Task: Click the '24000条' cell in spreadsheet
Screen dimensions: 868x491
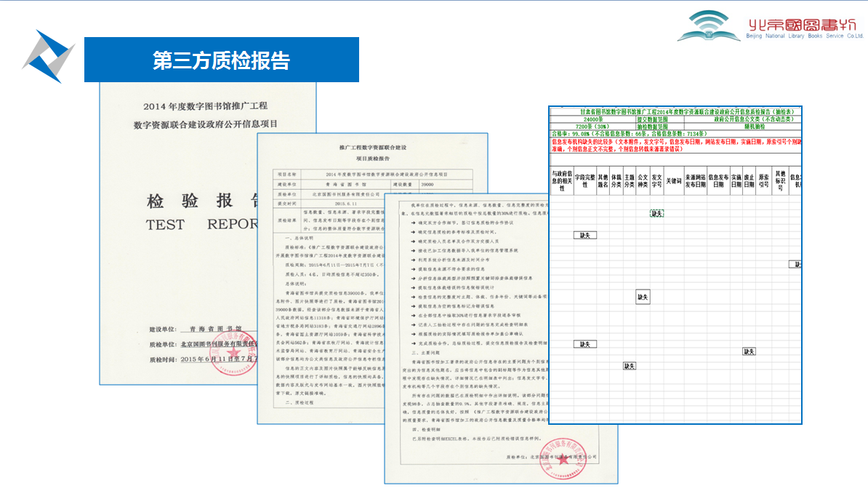Action: pyautogui.click(x=592, y=119)
